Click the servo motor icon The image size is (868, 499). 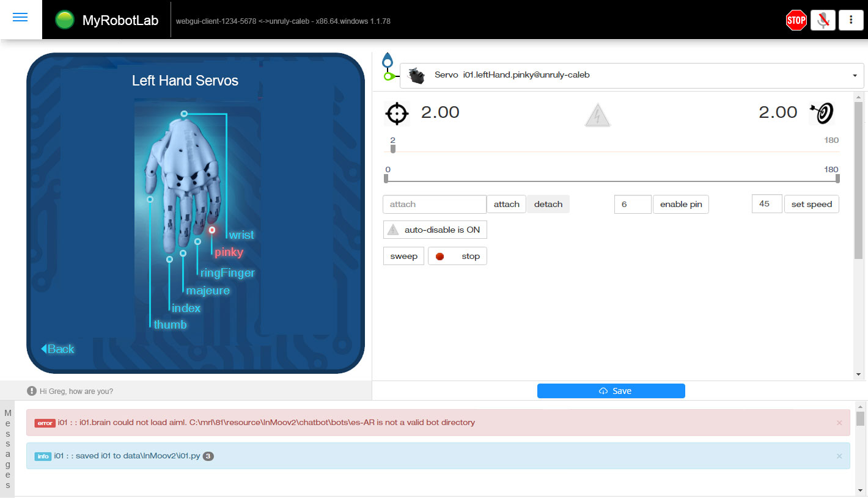click(x=416, y=75)
